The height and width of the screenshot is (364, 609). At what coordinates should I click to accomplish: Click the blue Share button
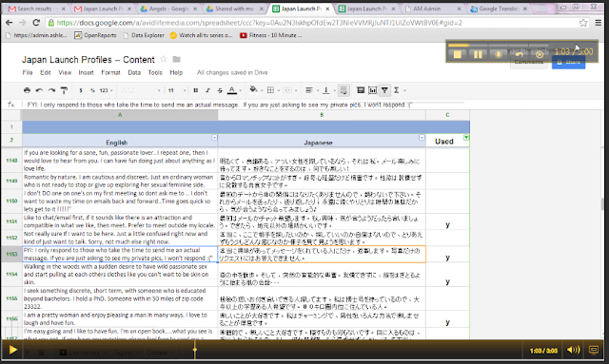(568, 63)
